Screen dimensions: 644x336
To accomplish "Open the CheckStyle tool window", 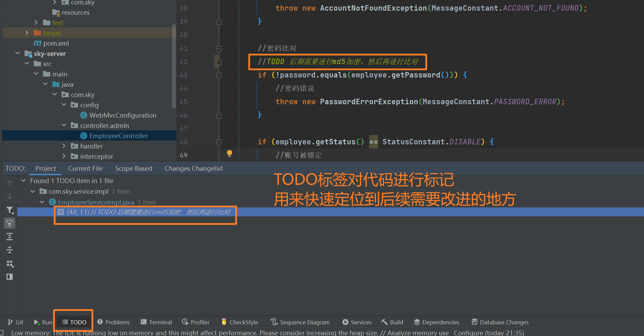I will [x=239, y=322].
